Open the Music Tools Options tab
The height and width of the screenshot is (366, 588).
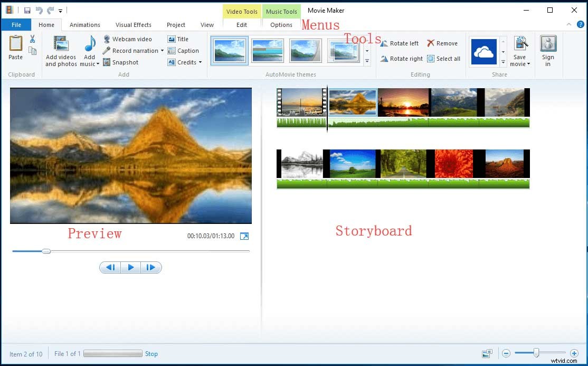tap(281, 24)
